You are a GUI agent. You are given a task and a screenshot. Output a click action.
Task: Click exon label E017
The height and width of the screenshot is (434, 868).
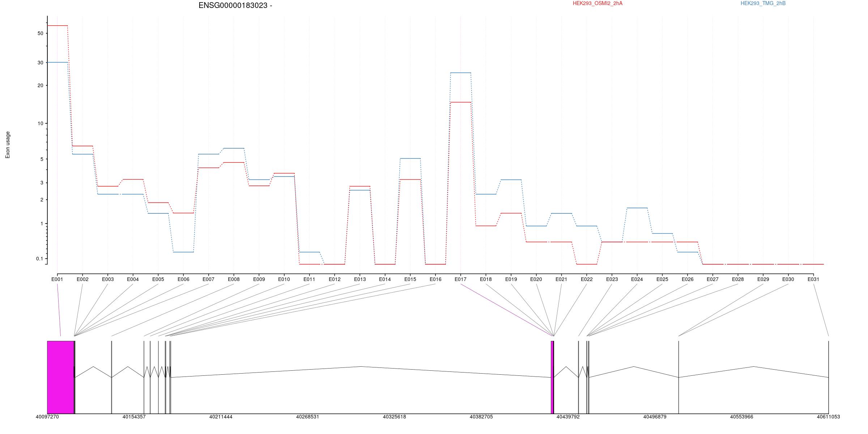(460, 279)
